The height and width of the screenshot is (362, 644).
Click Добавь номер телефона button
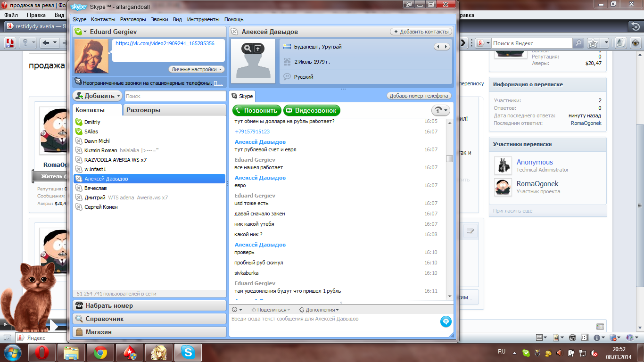[x=419, y=96]
